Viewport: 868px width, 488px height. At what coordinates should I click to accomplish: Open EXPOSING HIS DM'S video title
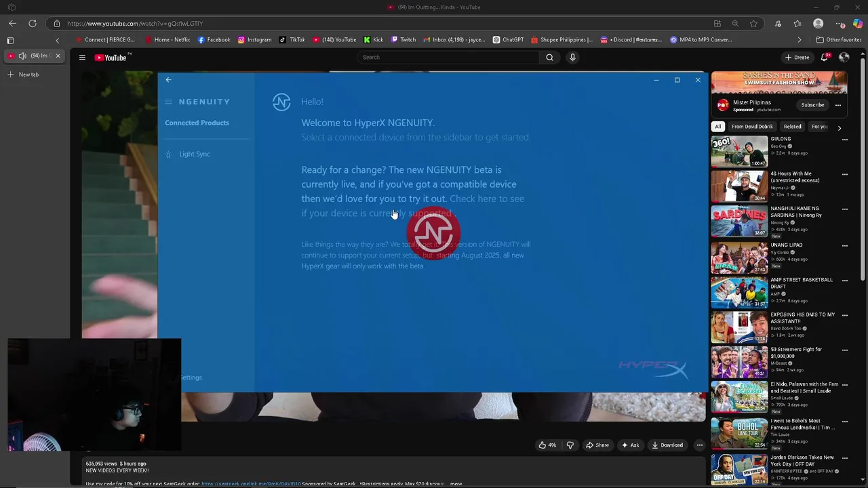[x=803, y=318]
